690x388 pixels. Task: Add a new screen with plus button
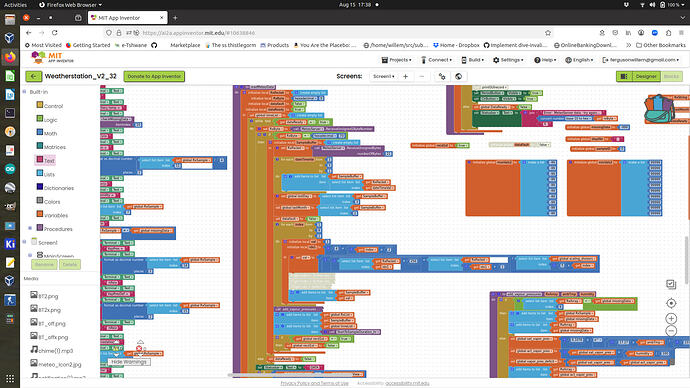[x=406, y=76]
